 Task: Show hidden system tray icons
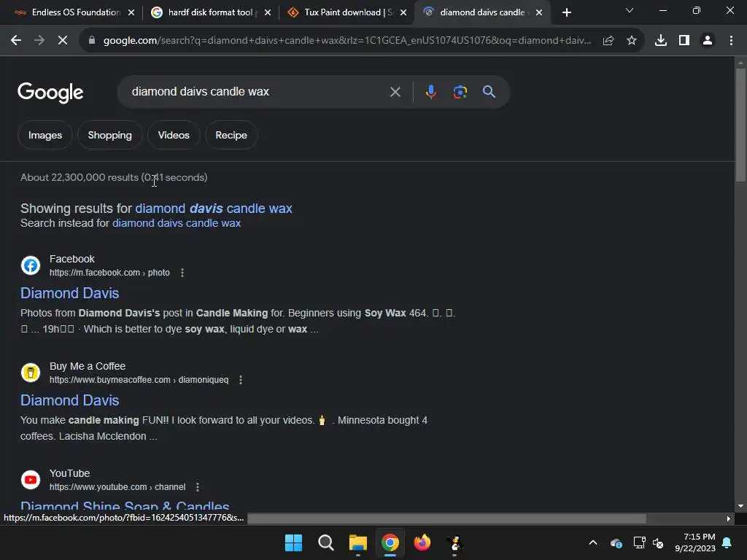click(593, 542)
